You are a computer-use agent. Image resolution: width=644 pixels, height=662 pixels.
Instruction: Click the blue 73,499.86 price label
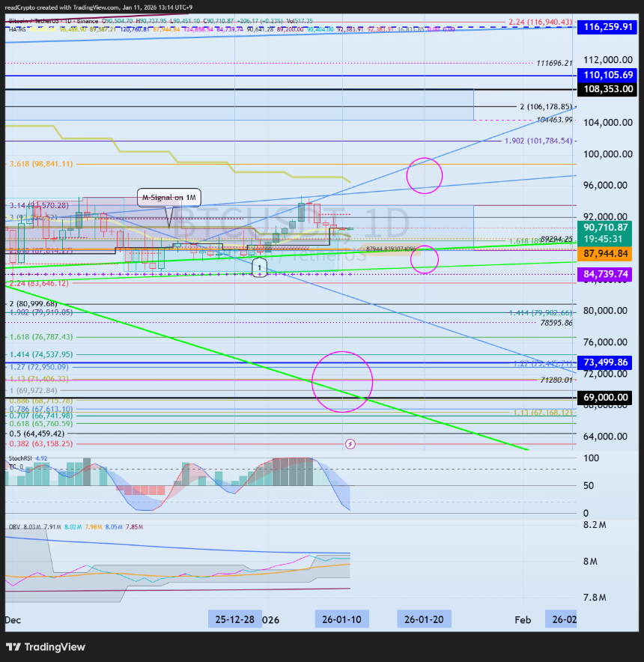tap(605, 362)
